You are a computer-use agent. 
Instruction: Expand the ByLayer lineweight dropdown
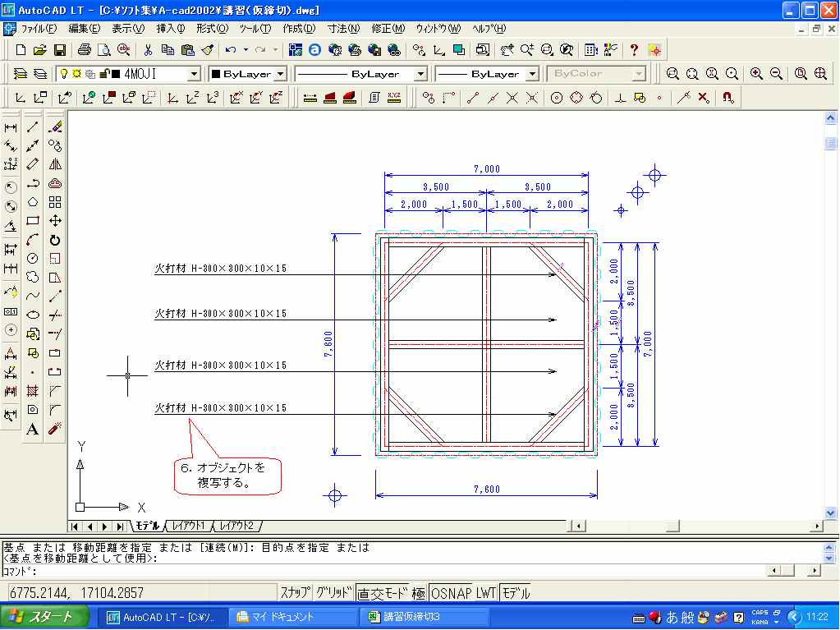tap(533, 74)
